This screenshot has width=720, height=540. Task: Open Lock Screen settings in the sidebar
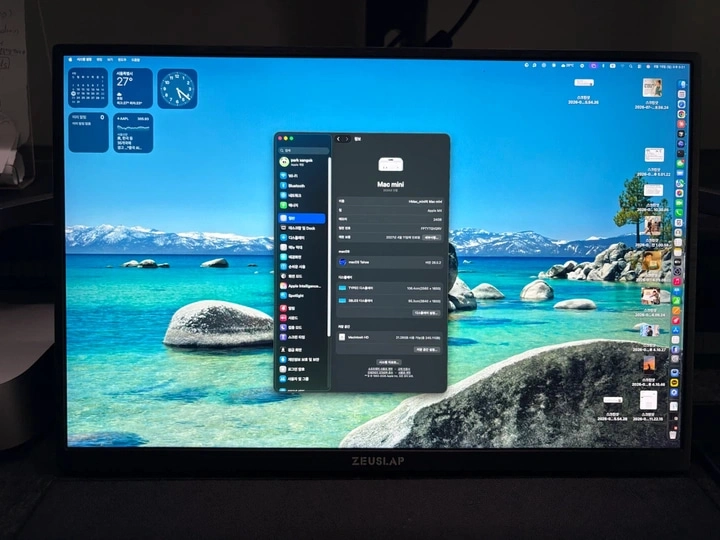pos(302,350)
